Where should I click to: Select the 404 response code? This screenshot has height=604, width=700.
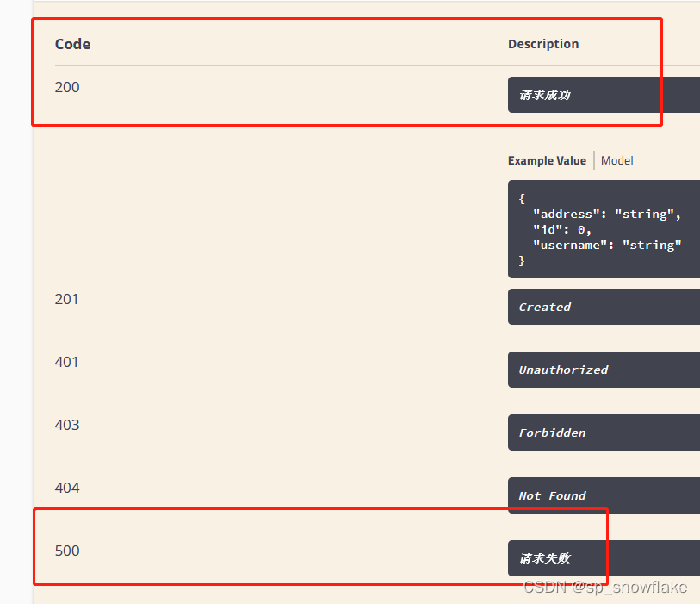pos(67,488)
